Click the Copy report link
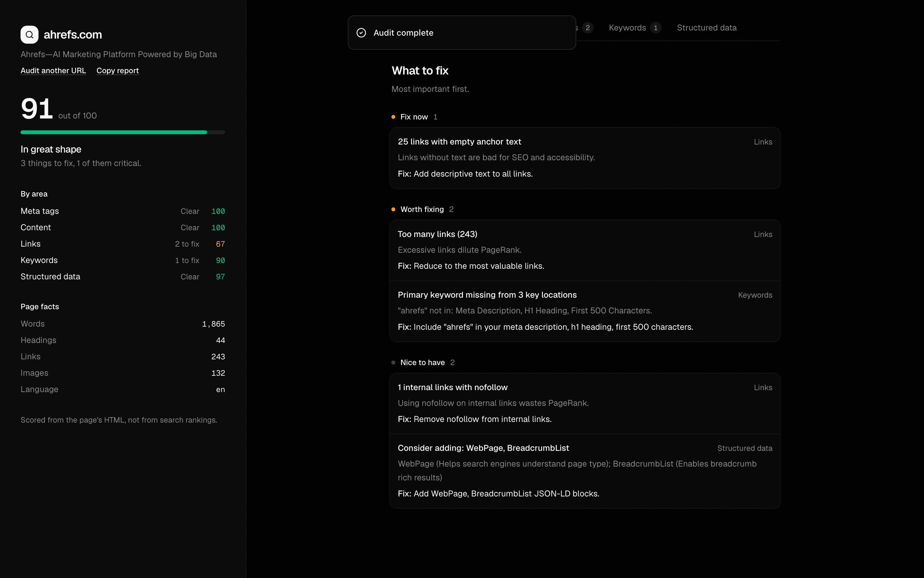 tap(118, 71)
